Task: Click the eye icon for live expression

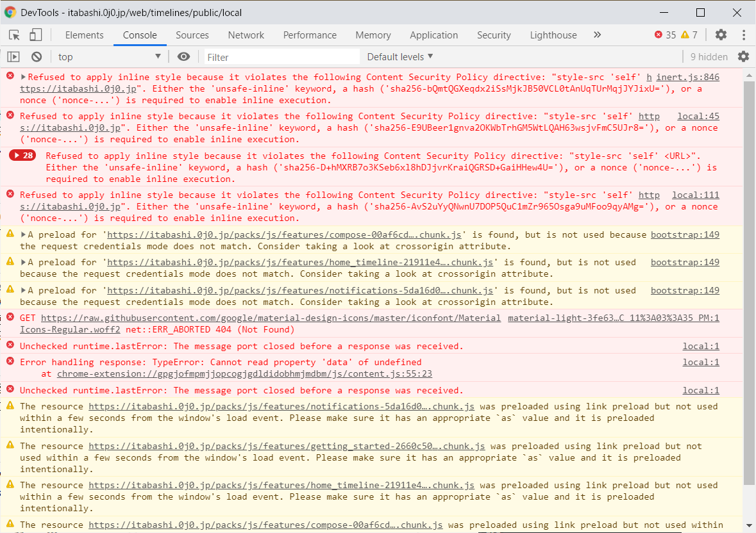Action: (184, 57)
